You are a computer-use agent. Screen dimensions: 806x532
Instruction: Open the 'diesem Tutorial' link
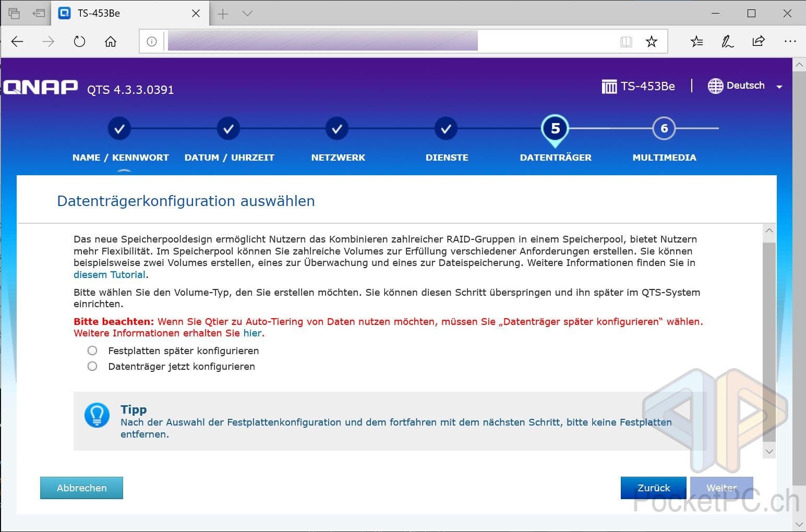[110, 274]
